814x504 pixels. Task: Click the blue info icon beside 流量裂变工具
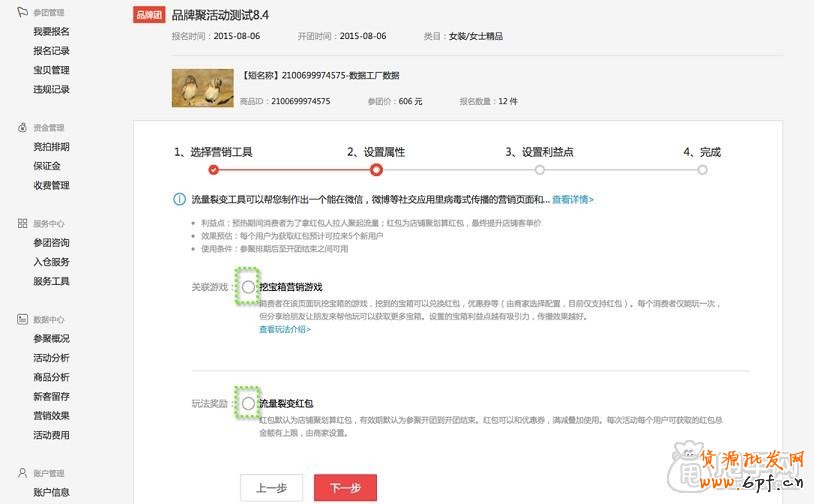(x=179, y=200)
